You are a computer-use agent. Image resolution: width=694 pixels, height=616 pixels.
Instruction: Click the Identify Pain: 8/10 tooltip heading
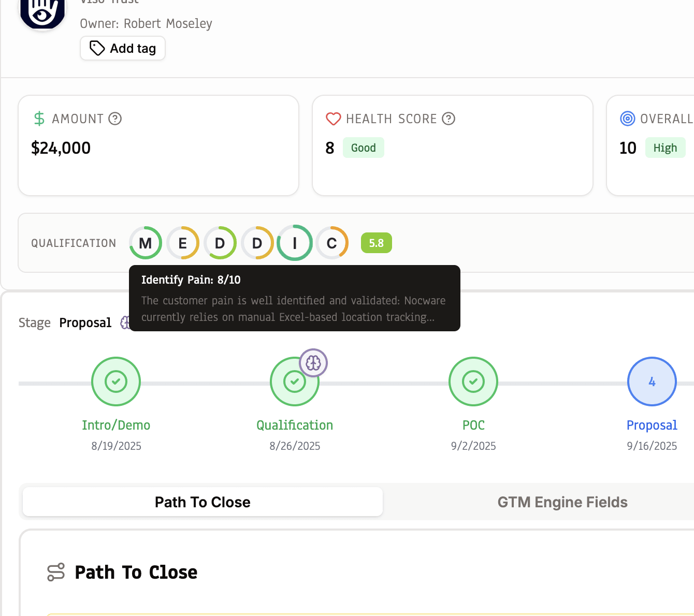pyautogui.click(x=191, y=280)
